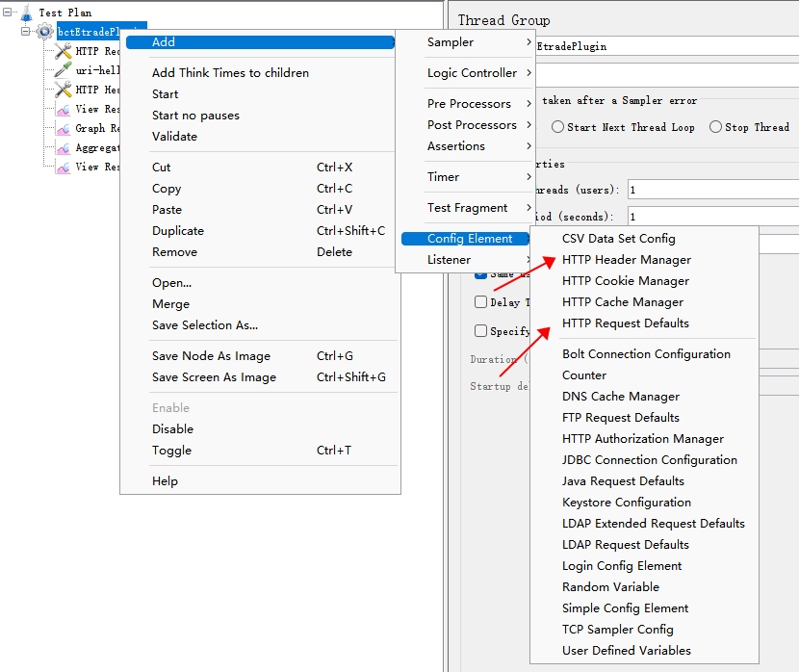The height and width of the screenshot is (672, 799).
Task: Add Counter config element
Action: click(x=584, y=375)
